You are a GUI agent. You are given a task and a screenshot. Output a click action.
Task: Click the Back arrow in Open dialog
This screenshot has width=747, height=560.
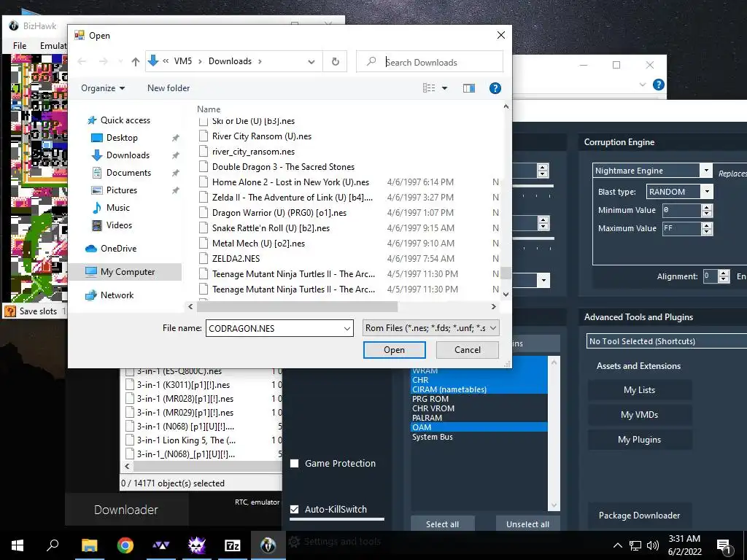tap(82, 61)
